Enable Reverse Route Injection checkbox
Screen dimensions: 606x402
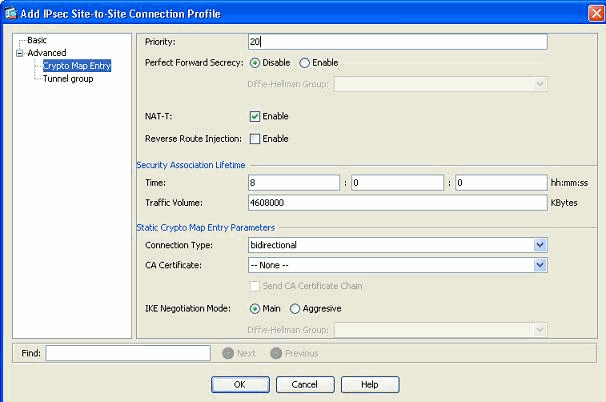(255, 137)
